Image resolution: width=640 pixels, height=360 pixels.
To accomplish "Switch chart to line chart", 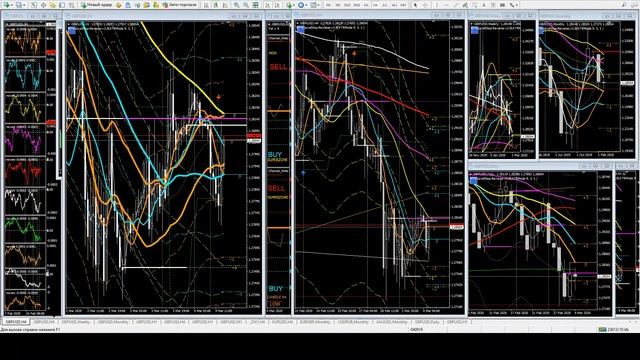I will 224,5.
